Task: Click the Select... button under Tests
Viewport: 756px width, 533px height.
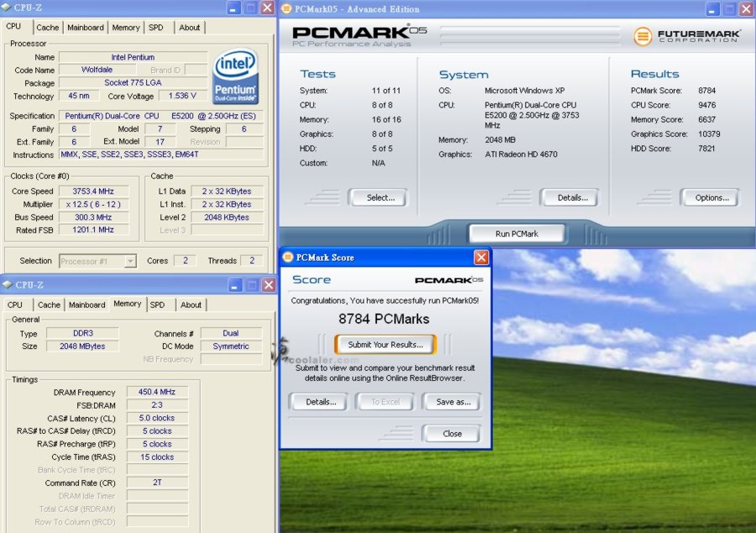Action: [381, 198]
